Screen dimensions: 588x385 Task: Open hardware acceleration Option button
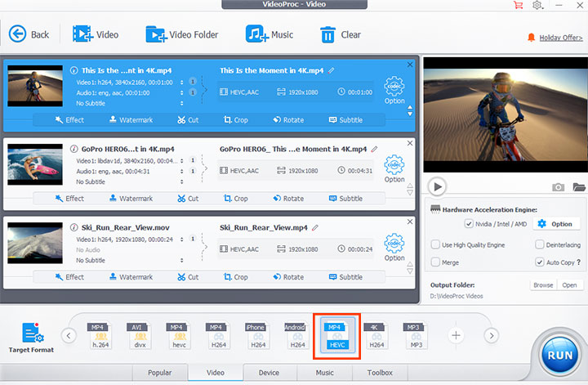557,224
